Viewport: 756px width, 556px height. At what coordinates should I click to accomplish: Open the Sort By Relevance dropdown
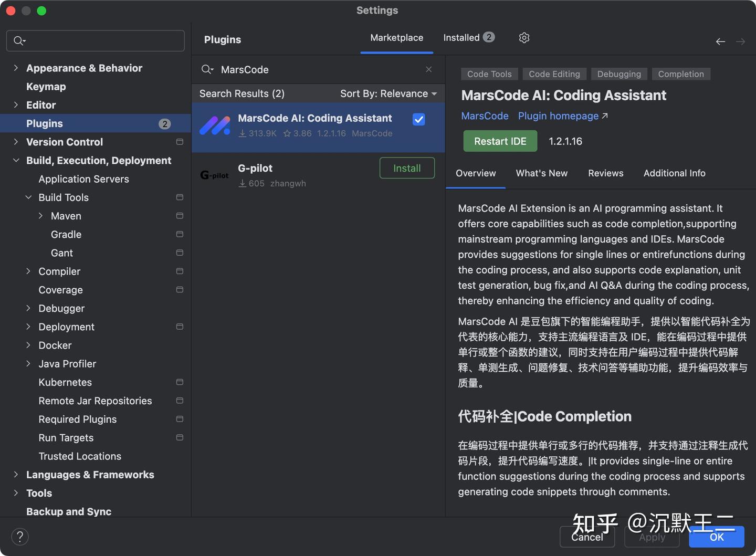(x=388, y=93)
